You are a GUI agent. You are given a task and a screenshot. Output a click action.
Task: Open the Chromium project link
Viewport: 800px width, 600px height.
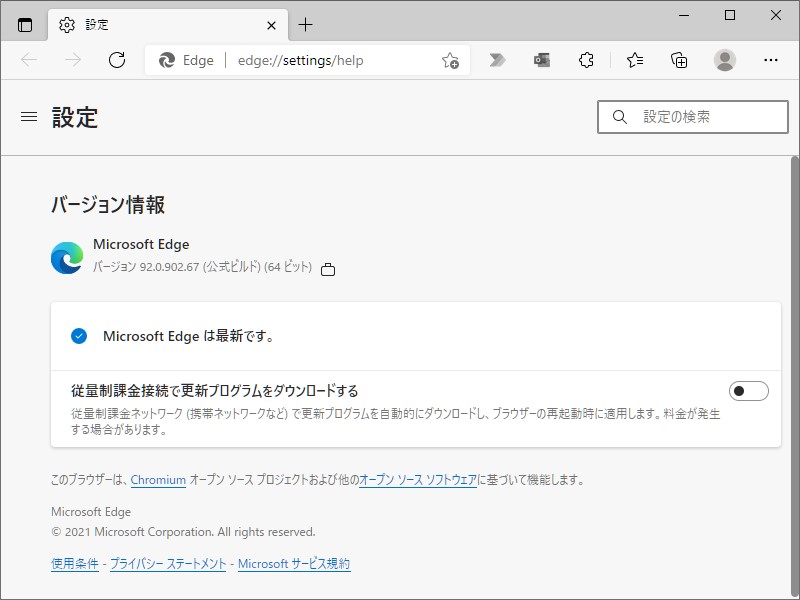(x=158, y=480)
